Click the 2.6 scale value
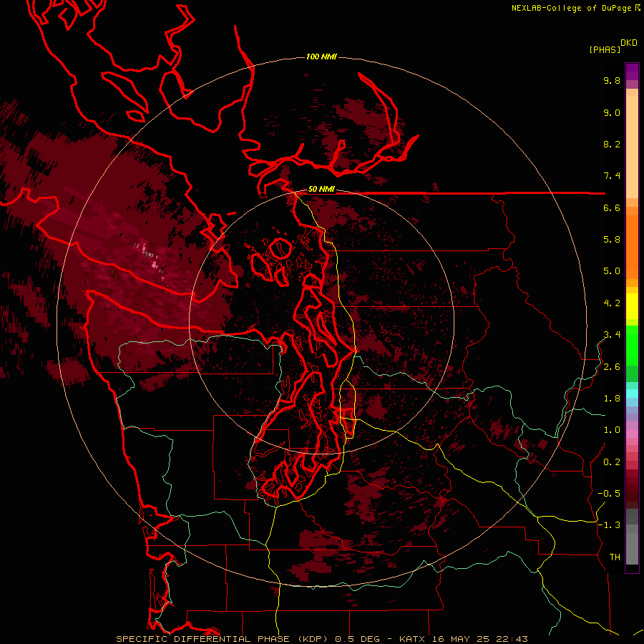Image resolution: width=644 pixels, height=644 pixels. 612,367
